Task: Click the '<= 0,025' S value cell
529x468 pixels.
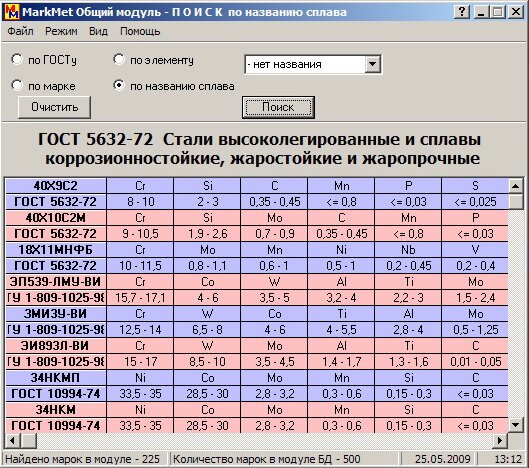Action: point(475,202)
